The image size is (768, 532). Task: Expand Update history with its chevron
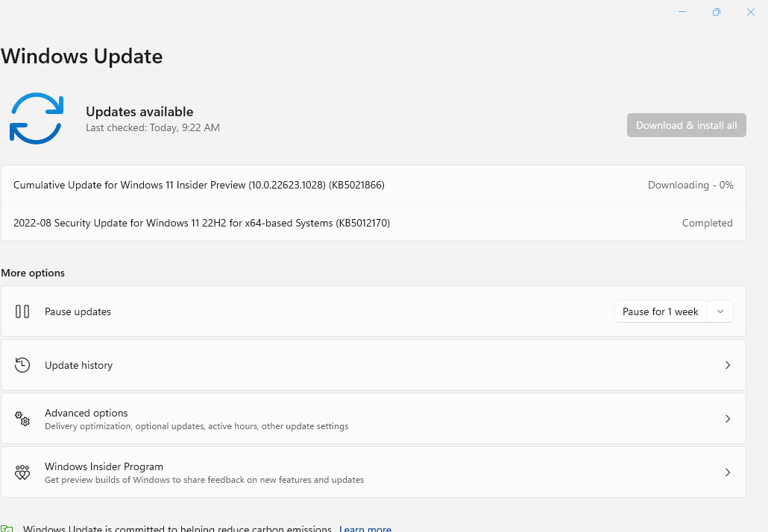728,365
